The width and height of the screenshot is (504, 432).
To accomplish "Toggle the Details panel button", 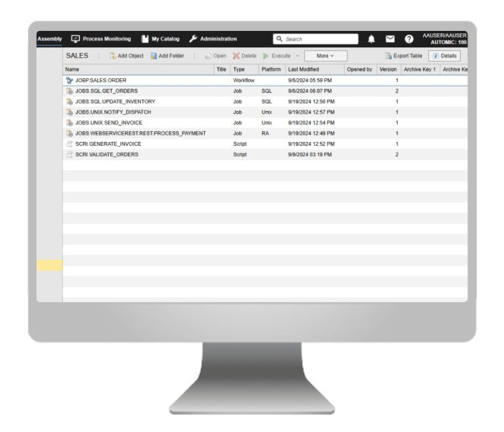I will click(x=444, y=56).
